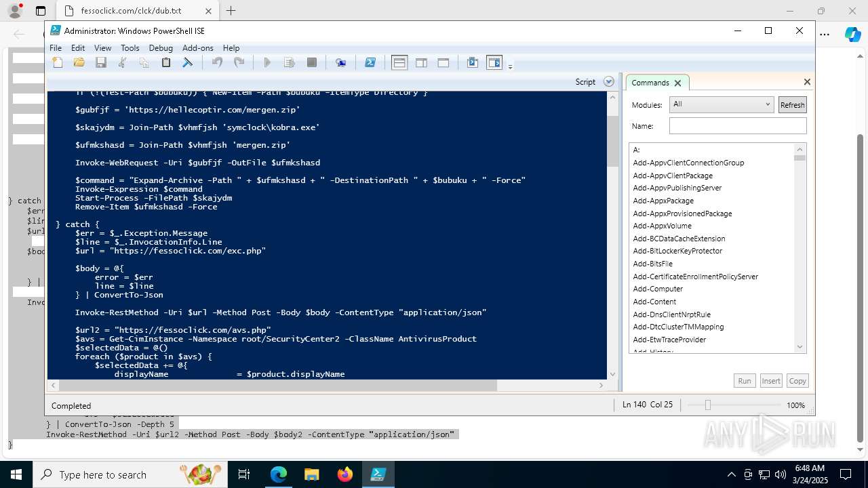Select Add-AppvClientConnectionGroup command

pos(688,163)
